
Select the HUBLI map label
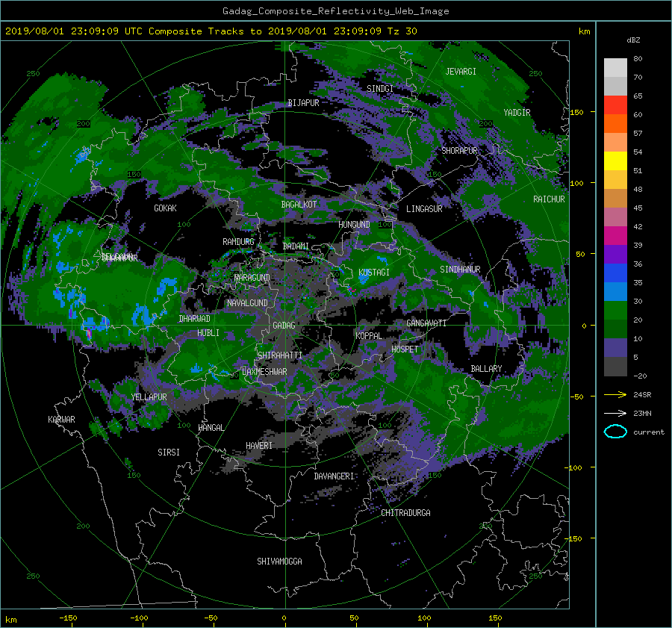coord(208,333)
